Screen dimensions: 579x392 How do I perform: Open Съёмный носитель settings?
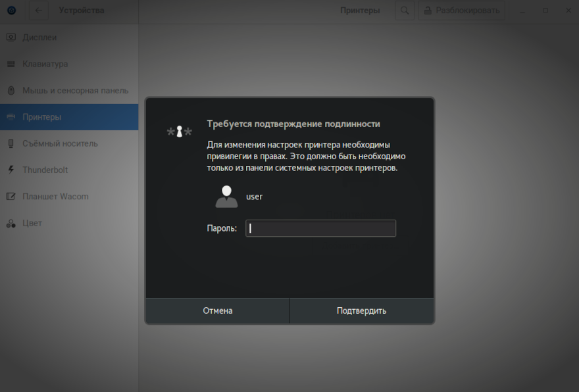60,143
